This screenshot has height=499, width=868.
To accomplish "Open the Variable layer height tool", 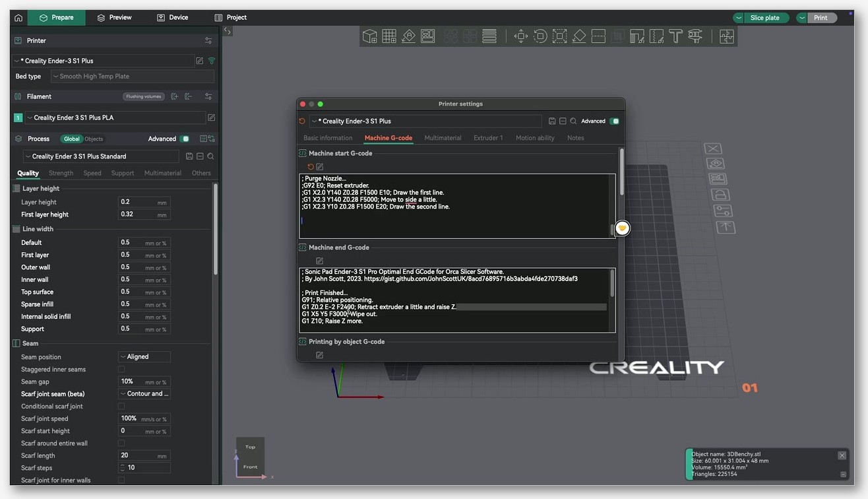I will point(489,36).
